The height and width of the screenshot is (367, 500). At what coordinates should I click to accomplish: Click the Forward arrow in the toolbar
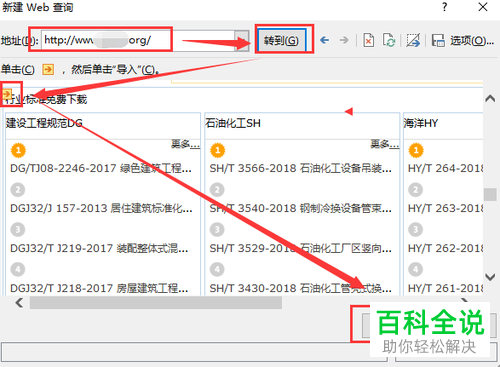[x=344, y=40]
